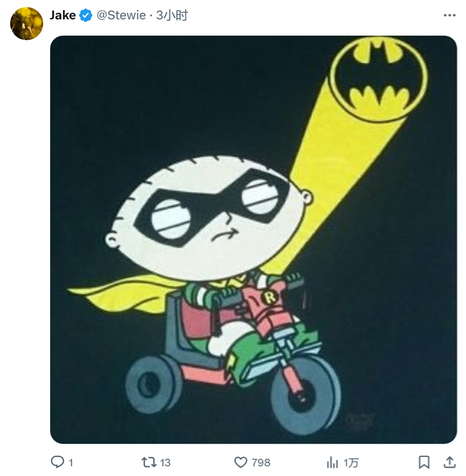
Task: Click the 3小时 timestamp
Action: click(x=172, y=16)
